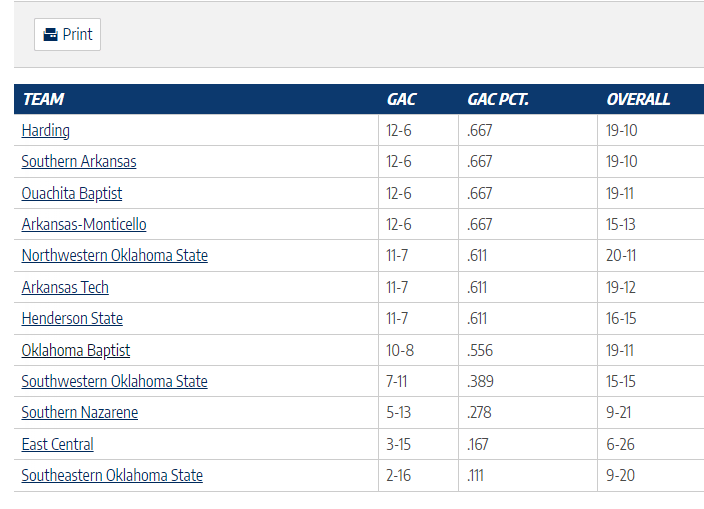Click the Arkansas Tech link

point(65,287)
